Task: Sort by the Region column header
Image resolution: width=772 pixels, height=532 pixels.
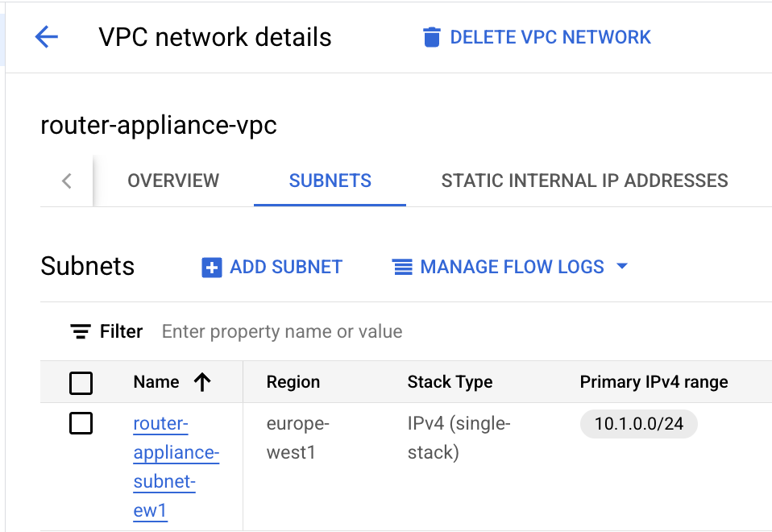Action: (x=293, y=382)
